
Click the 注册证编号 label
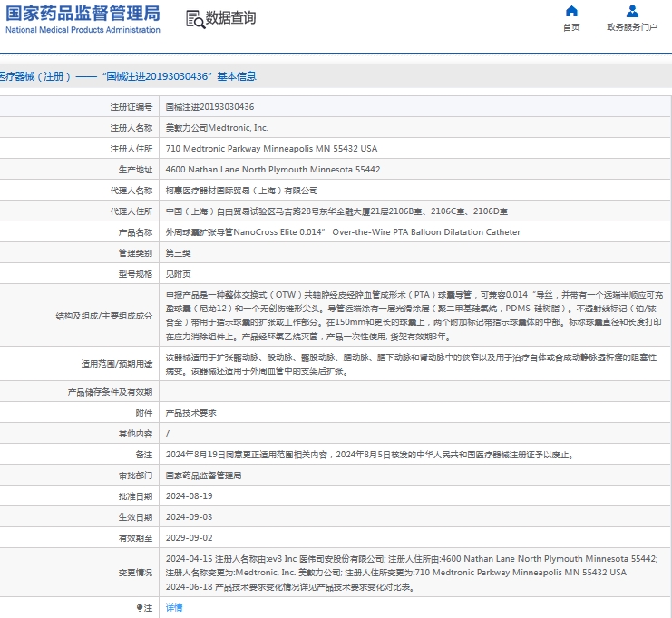pos(131,107)
